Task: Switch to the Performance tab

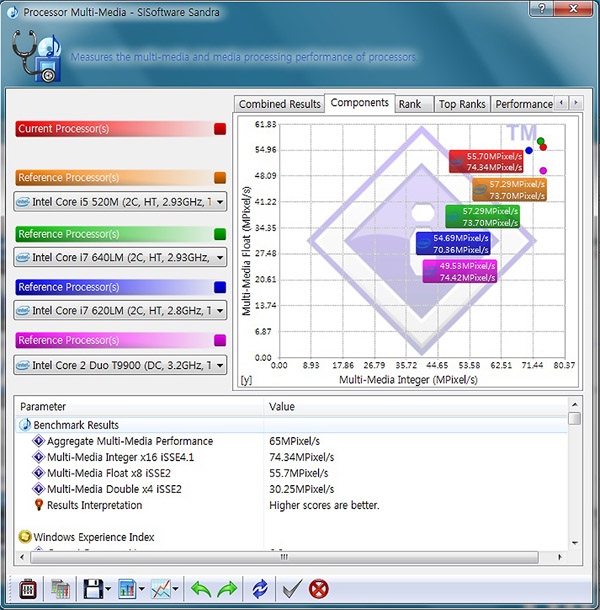Action: 523,104
